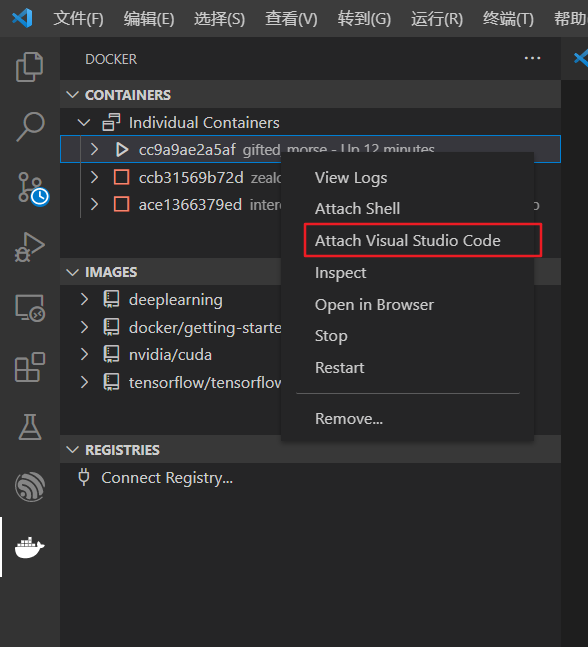Choose View Logs in context menu
Screen dimensions: 588x647
click(351, 178)
